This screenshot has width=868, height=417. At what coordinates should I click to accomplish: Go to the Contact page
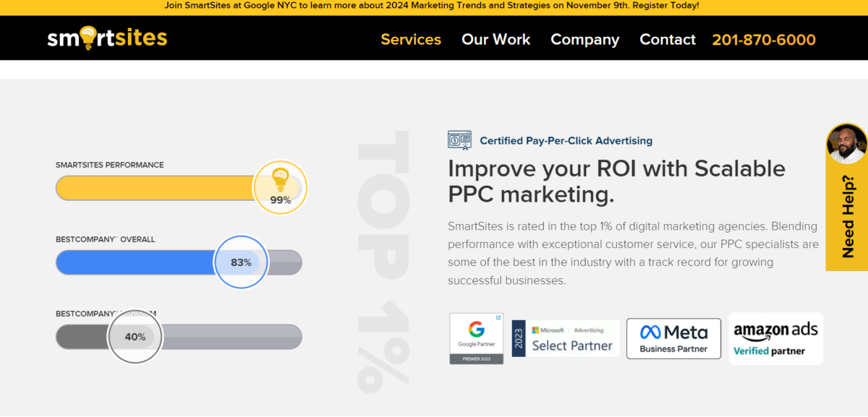[x=668, y=40]
